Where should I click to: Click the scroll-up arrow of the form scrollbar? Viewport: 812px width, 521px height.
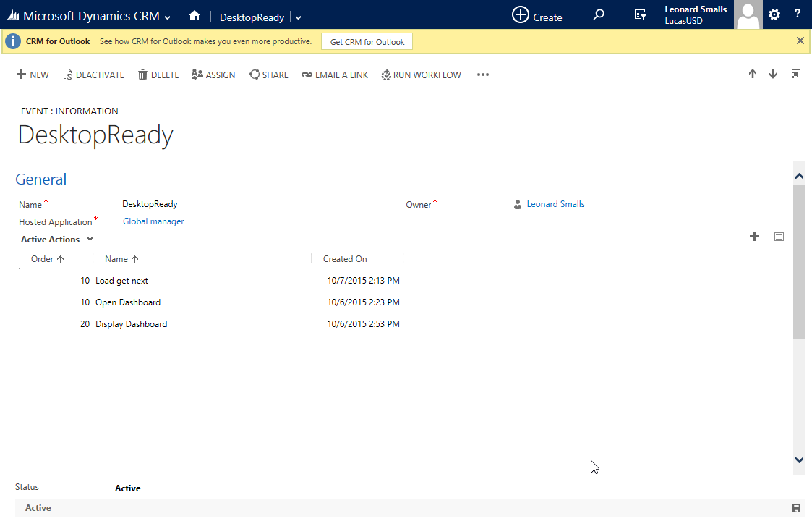(799, 177)
